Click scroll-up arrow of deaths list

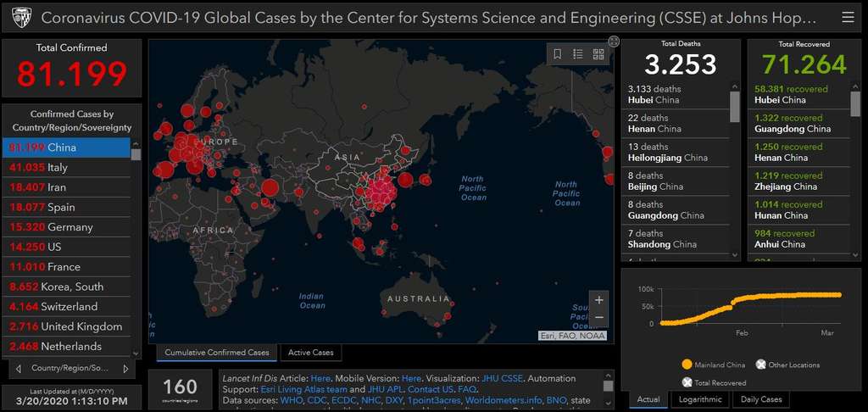[x=735, y=86]
